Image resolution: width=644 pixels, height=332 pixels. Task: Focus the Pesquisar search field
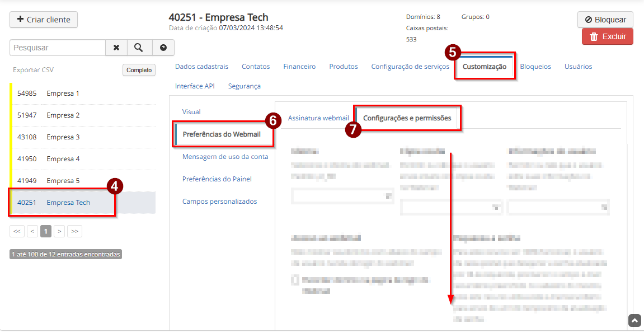click(x=58, y=48)
